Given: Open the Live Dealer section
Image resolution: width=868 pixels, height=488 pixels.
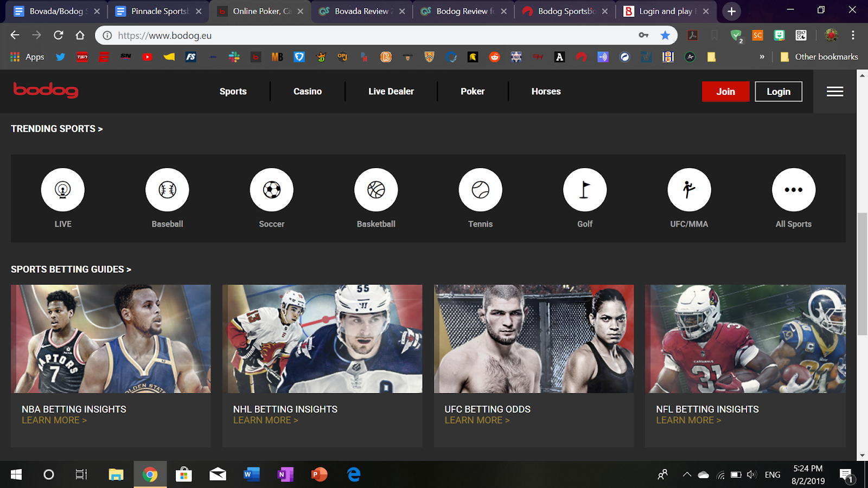Looking at the screenshot, I should click(391, 92).
